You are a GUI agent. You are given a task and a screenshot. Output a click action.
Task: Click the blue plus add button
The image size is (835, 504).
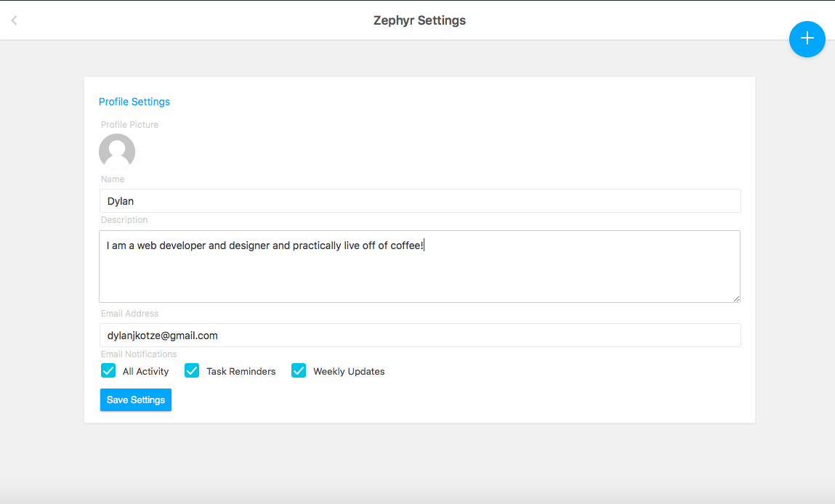807,38
